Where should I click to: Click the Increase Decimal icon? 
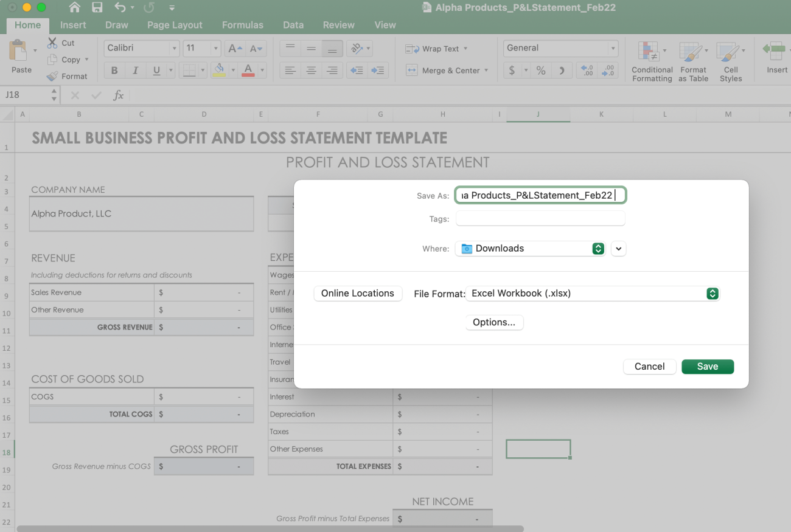point(585,70)
